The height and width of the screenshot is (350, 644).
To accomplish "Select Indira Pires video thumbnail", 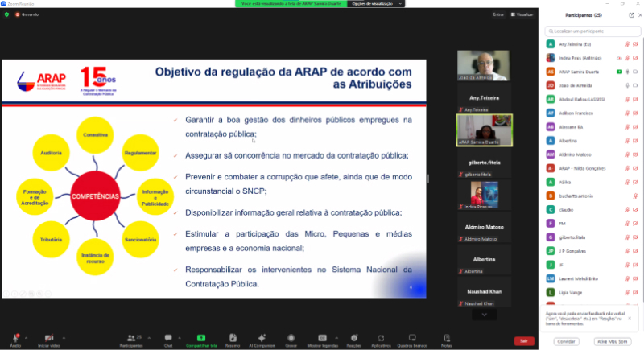I will (485, 195).
